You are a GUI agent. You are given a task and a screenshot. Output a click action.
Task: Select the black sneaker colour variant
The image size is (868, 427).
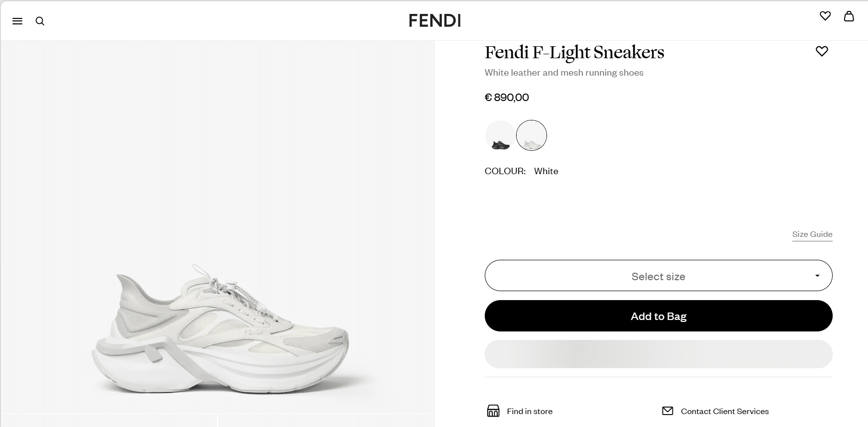pos(500,135)
